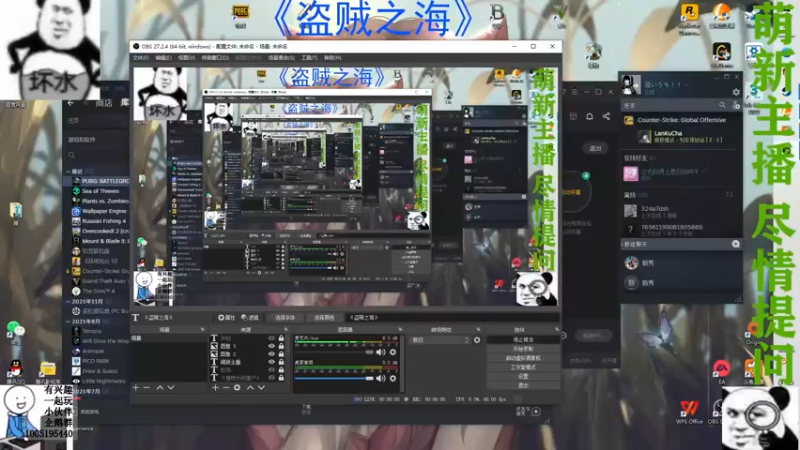Click the 《盗贼之海》 text field in source toolbar
This screenshot has width=800, height=450.
(452, 318)
